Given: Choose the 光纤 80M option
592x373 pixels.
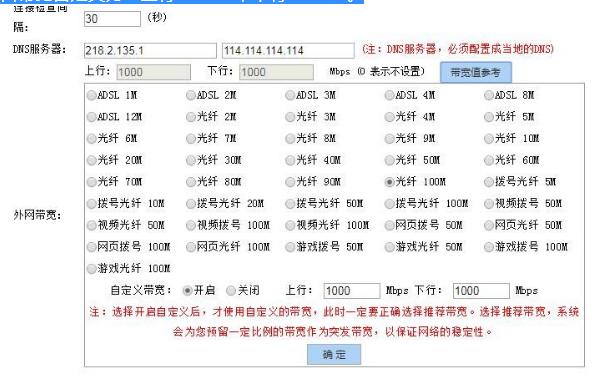Looking at the screenshot, I should 191,182.
